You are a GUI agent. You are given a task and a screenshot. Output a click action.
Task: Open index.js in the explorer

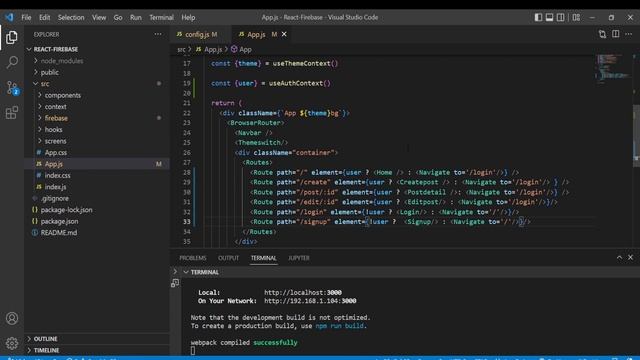pyautogui.click(x=97, y=187)
